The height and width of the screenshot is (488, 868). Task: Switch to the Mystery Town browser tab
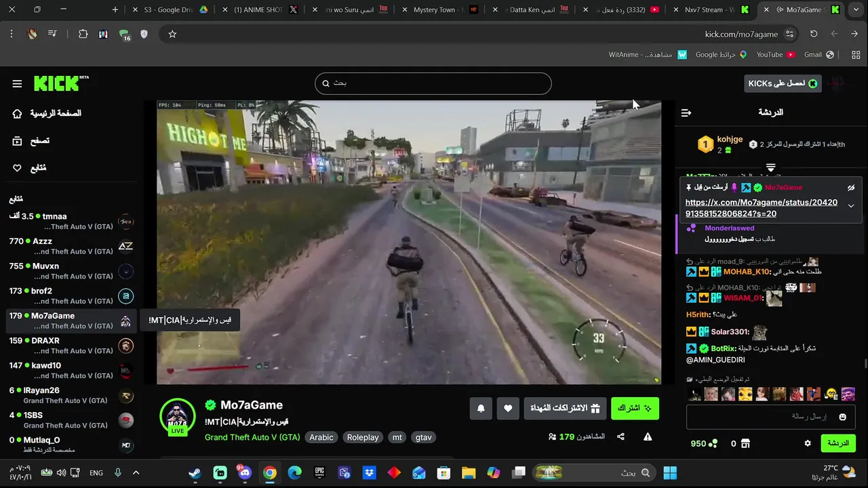[x=439, y=9]
